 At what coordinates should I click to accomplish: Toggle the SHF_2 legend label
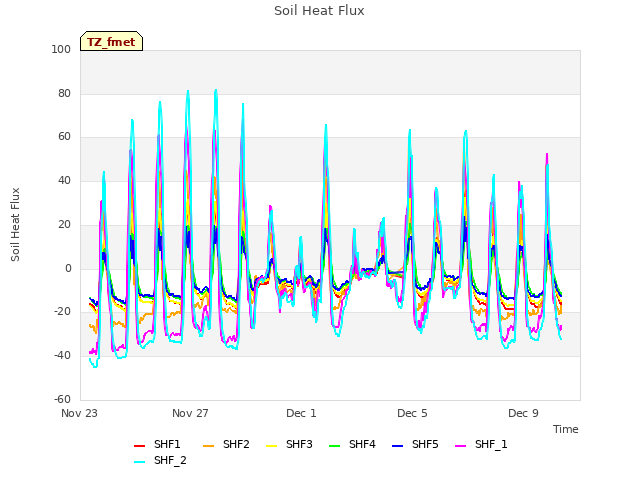170,460
